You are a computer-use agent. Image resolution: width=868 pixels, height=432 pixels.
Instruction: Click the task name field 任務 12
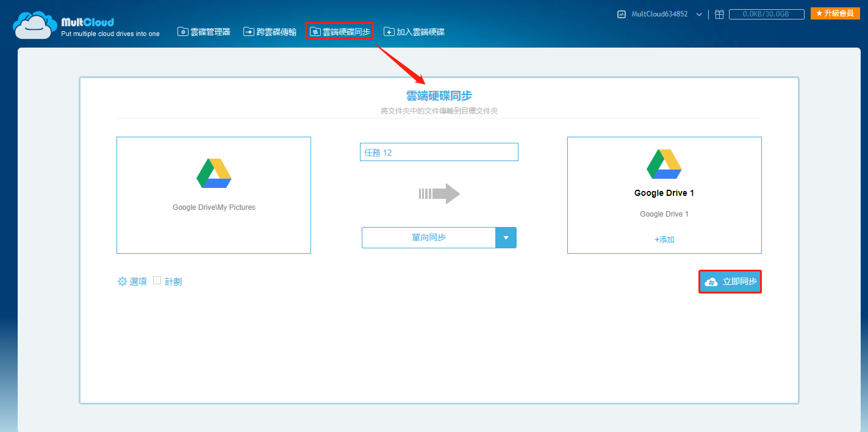[439, 152]
